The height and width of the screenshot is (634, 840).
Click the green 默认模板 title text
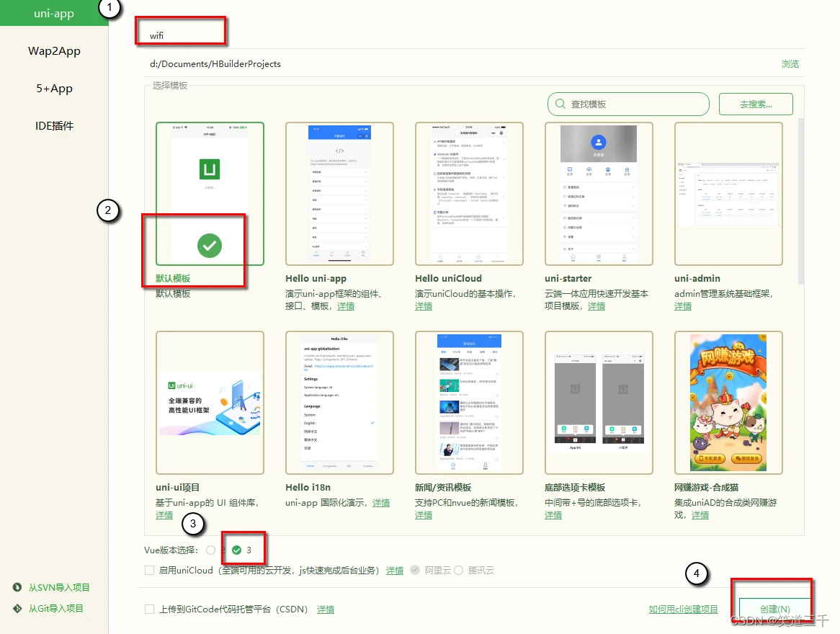tap(173, 278)
